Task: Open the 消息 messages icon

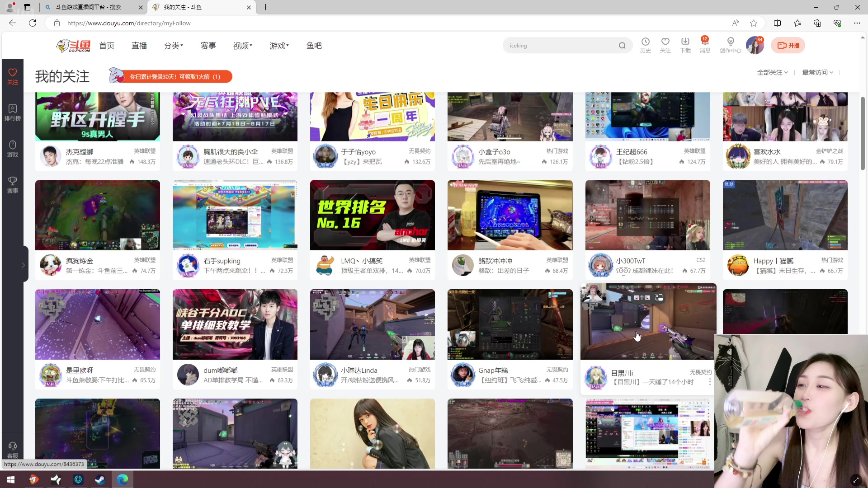Action: [x=705, y=45]
